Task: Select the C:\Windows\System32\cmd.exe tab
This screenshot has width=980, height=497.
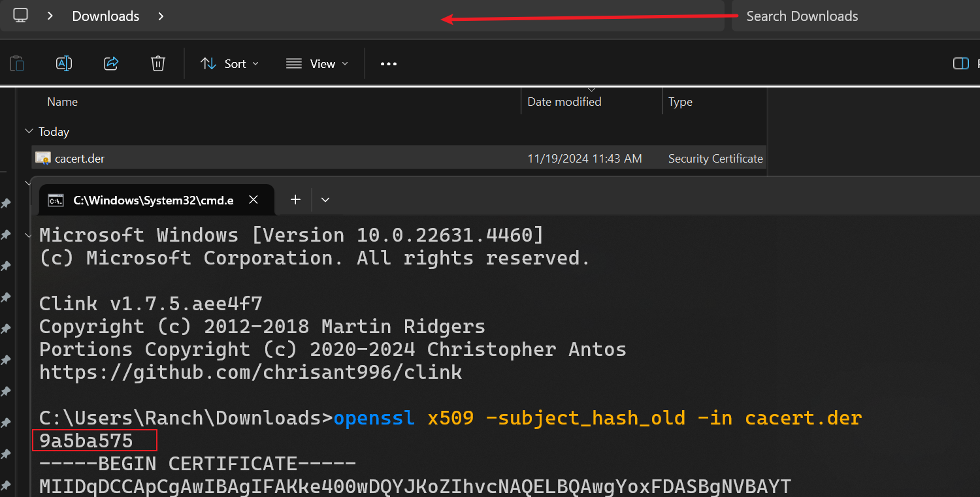Action: 150,200
